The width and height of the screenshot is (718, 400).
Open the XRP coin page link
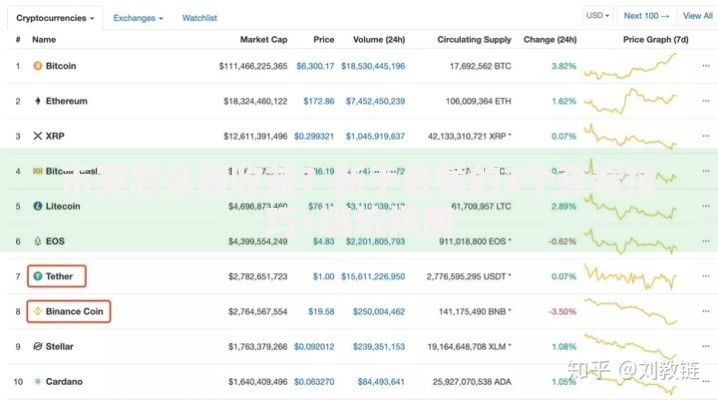55,136
